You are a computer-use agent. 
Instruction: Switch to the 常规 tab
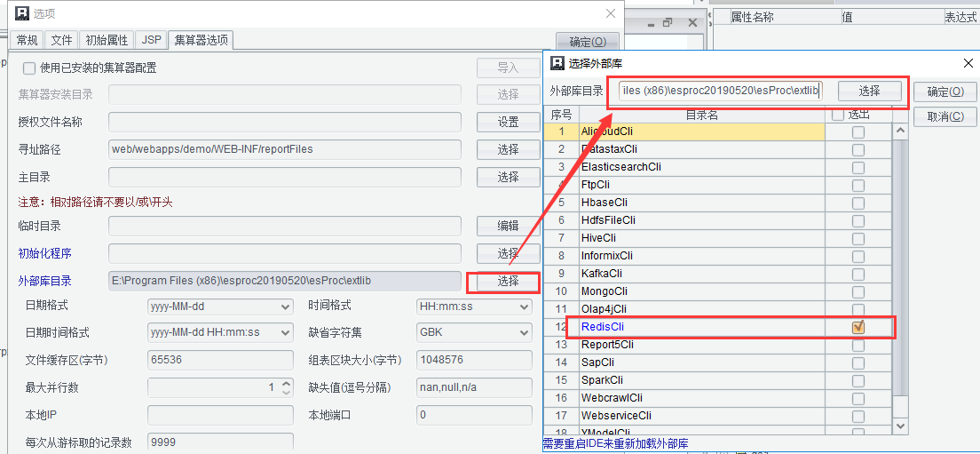click(x=27, y=41)
